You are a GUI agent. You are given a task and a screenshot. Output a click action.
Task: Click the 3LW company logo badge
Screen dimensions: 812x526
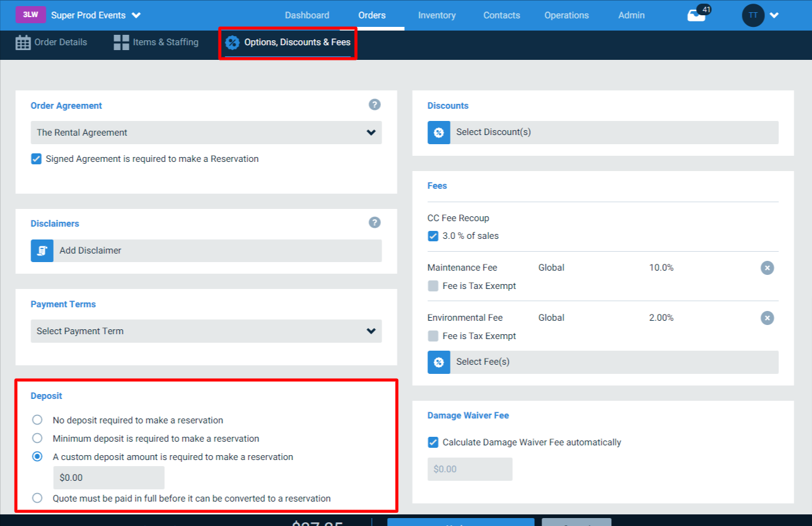[x=31, y=15]
